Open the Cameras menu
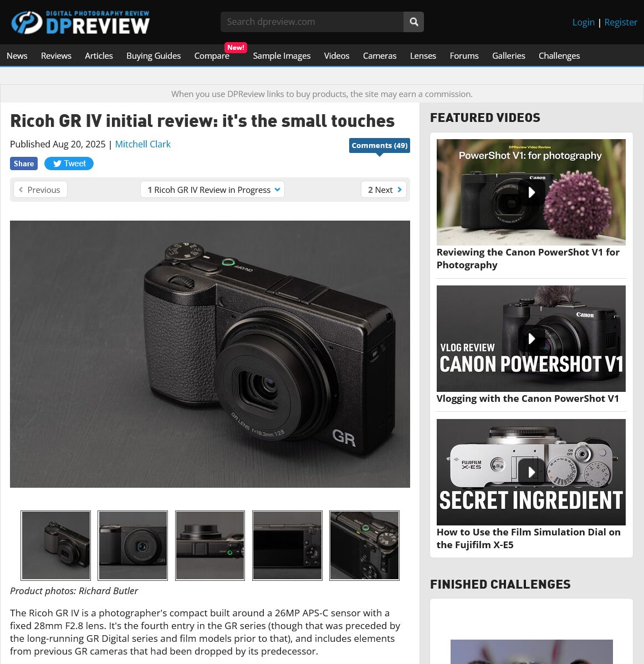The height and width of the screenshot is (664, 644). (380, 55)
